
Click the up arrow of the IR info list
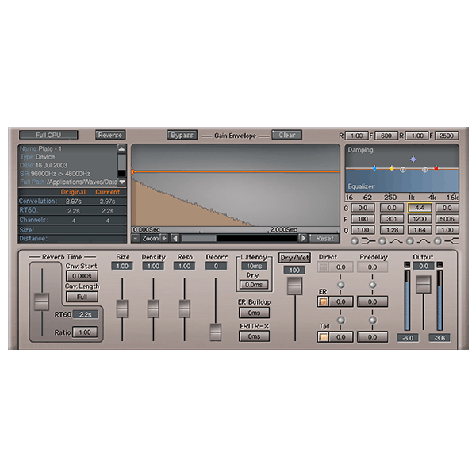121,148
